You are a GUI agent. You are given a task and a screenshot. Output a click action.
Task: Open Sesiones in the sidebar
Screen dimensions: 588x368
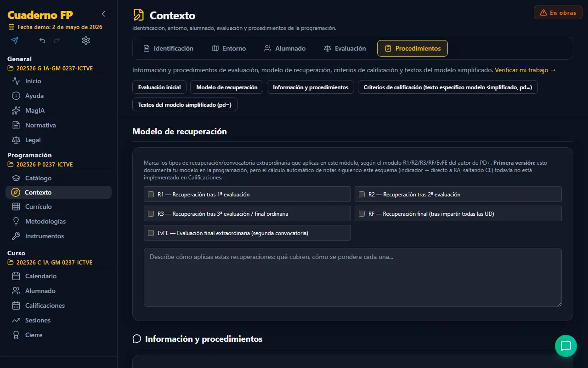(58, 320)
